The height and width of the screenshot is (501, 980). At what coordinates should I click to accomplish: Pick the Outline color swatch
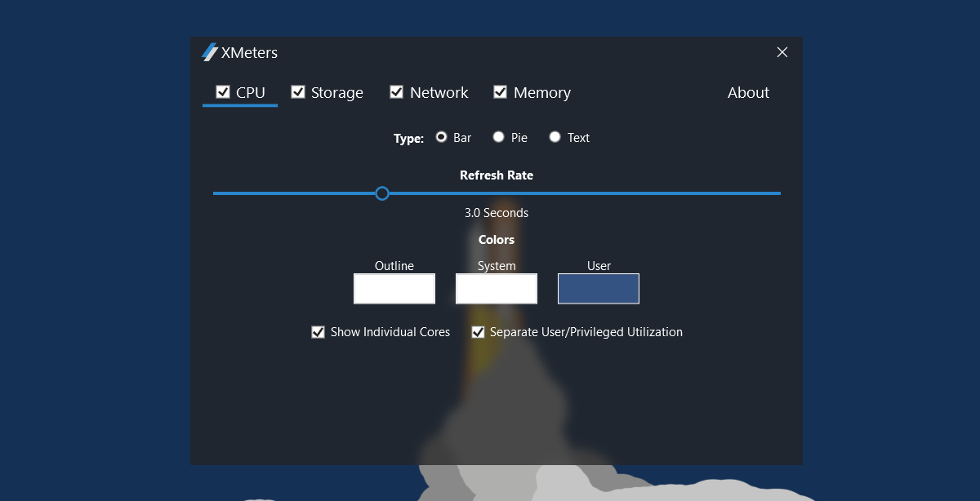pyautogui.click(x=394, y=289)
